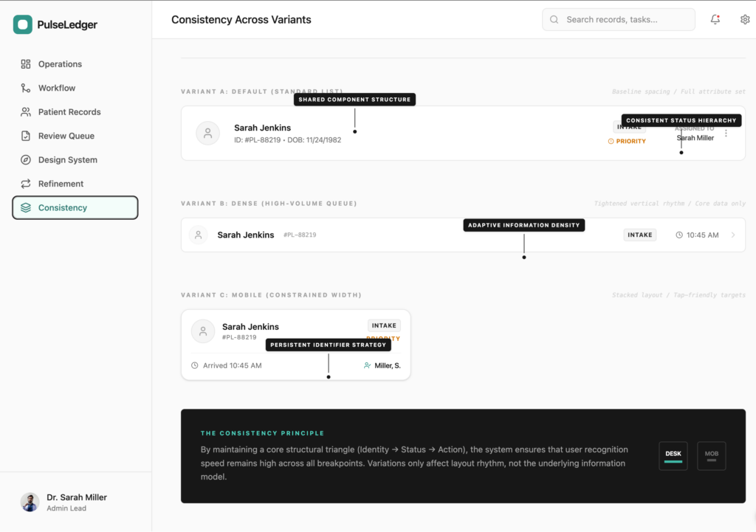Viewport: 756px width, 532px height.
Task: Click Adaptive Information Density annotation label
Action: click(524, 225)
